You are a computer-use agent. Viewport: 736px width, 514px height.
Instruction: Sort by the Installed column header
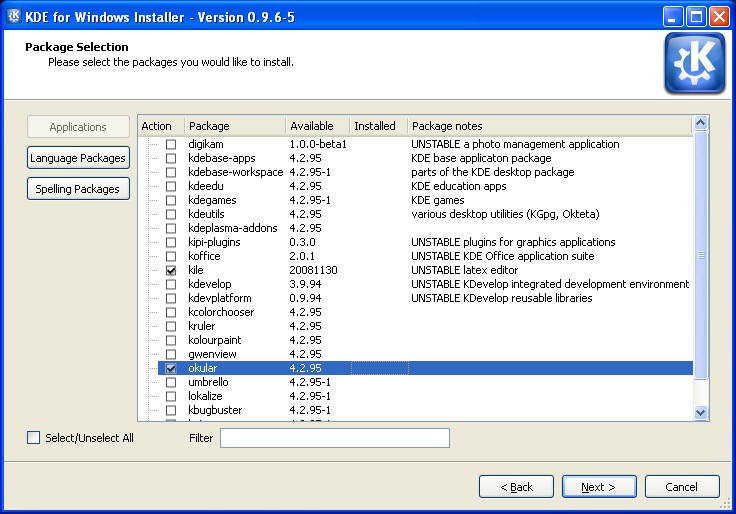[379, 126]
